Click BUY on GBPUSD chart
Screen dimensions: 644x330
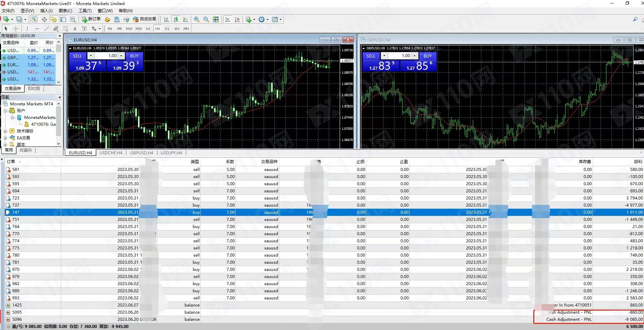click(x=428, y=56)
